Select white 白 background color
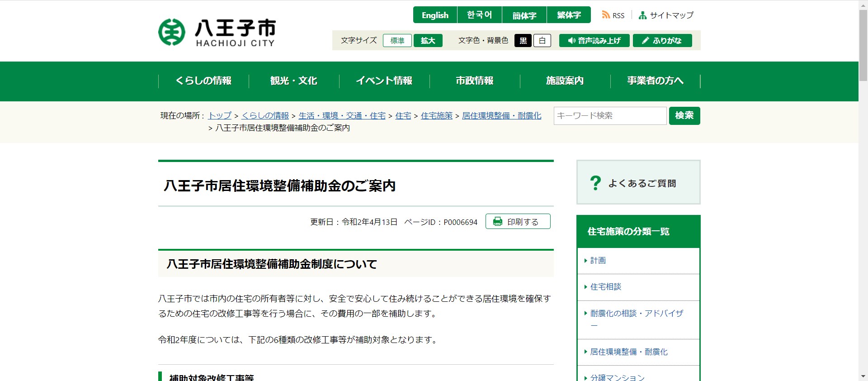 click(x=542, y=41)
